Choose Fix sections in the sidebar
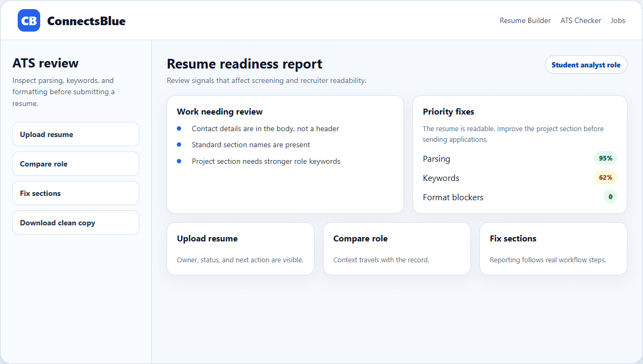 click(76, 193)
